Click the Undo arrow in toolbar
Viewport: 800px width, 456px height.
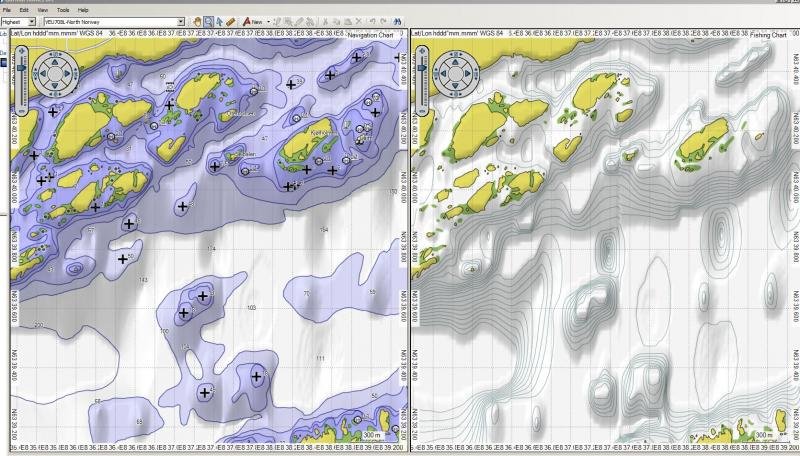pyautogui.click(x=372, y=21)
